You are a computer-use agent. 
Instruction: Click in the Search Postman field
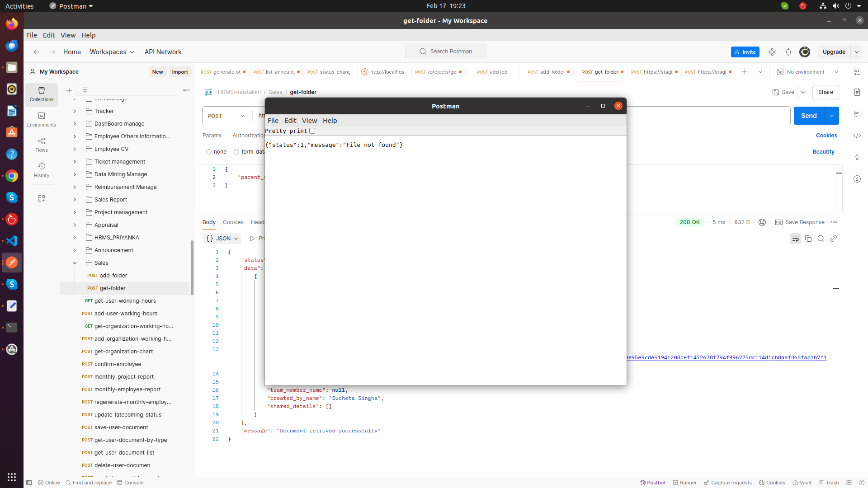(446, 52)
